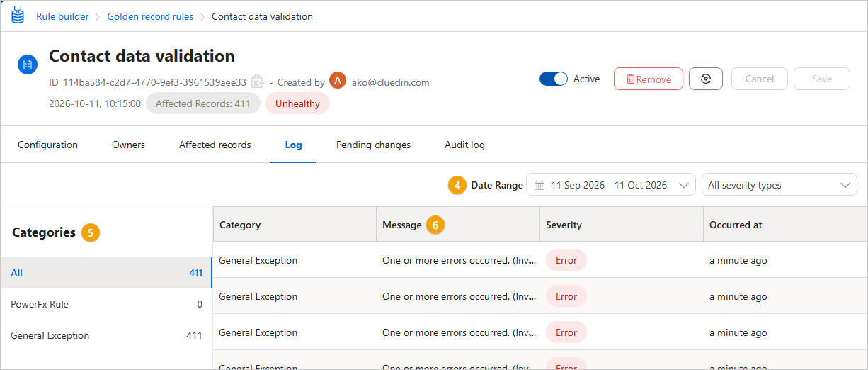This screenshot has width=868, height=370.
Task: Click the Severity column header
Action: tap(621, 225)
